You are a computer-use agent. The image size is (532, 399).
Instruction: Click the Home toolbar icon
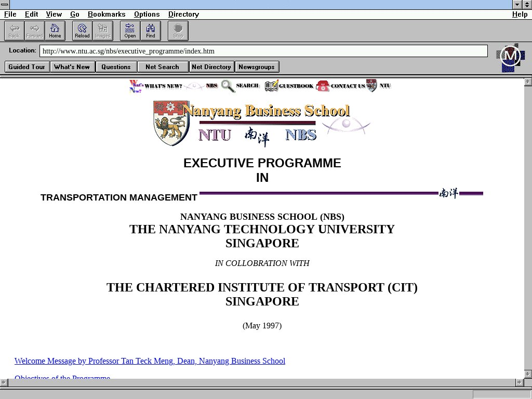pyautogui.click(x=55, y=31)
